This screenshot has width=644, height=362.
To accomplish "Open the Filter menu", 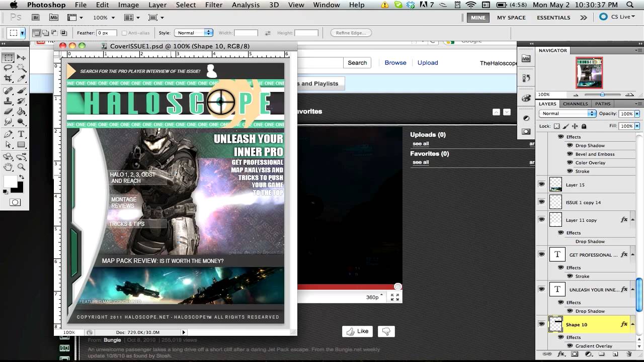I will [x=214, y=5].
